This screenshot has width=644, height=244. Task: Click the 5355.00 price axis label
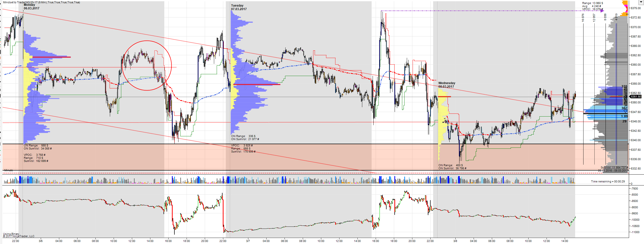pyautogui.click(x=636, y=84)
